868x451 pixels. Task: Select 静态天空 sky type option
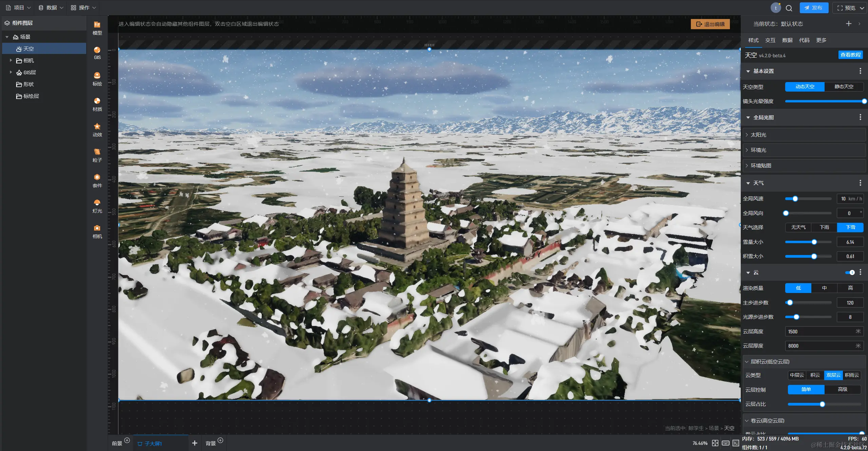coord(844,86)
